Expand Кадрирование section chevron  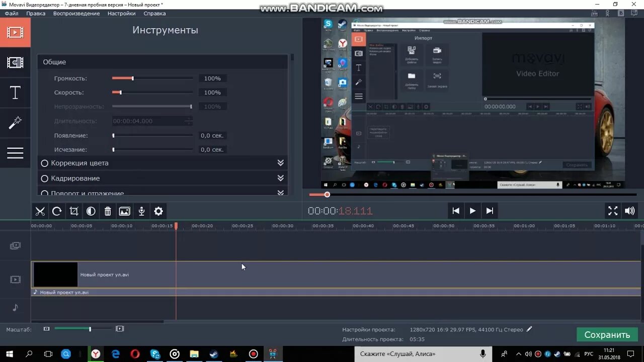[x=281, y=178]
